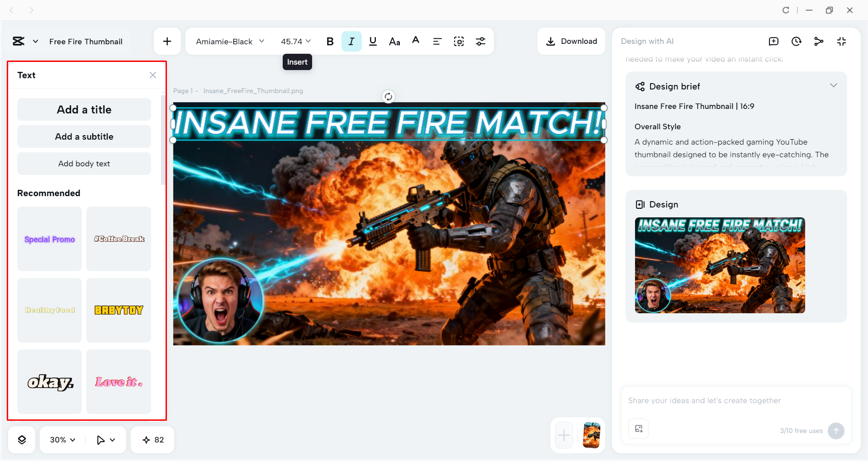
Task: Select the INSANE FREE FIRE MATCH text
Action: (389, 123)
